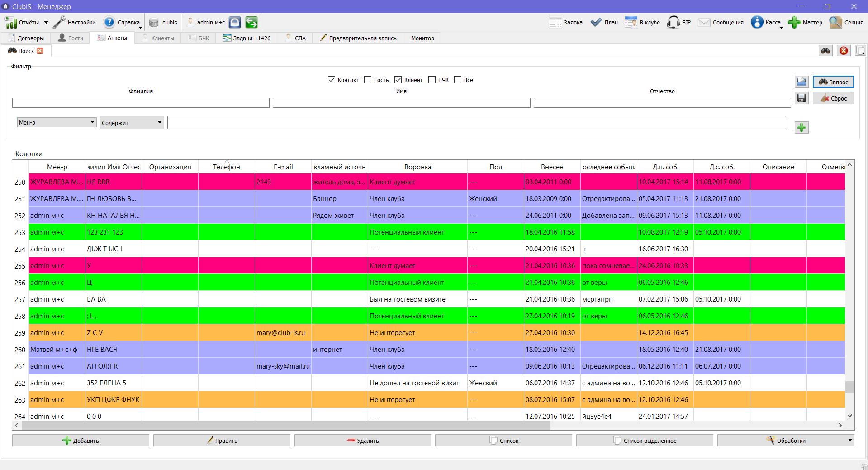Expand the arrow next to Отчёты
This screenshot has width=868, height=470.
[46, 22]
